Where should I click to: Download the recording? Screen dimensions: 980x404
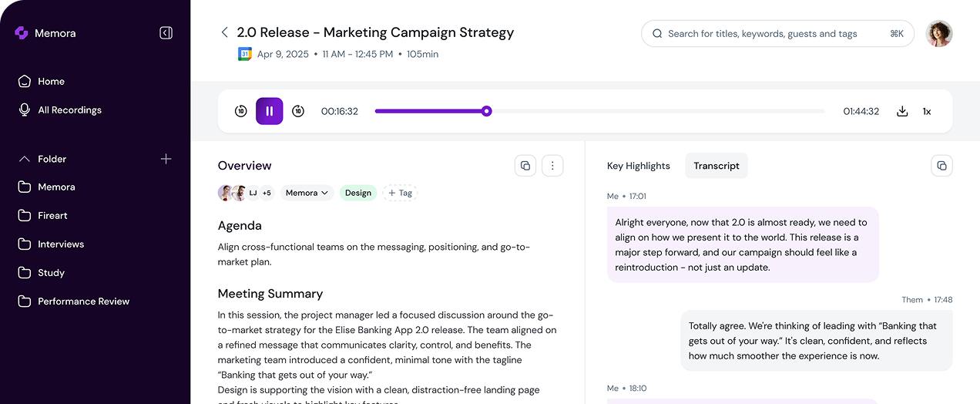(902, 111)
